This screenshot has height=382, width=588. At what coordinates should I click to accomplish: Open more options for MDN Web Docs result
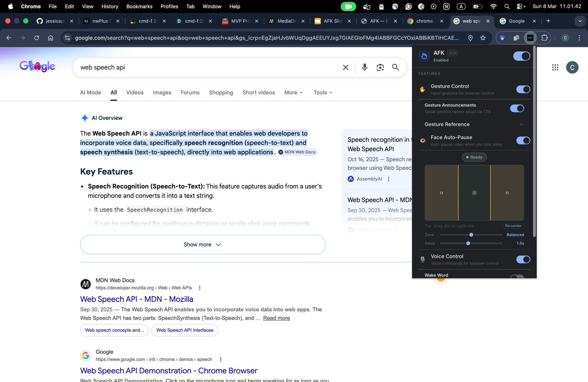200,288
